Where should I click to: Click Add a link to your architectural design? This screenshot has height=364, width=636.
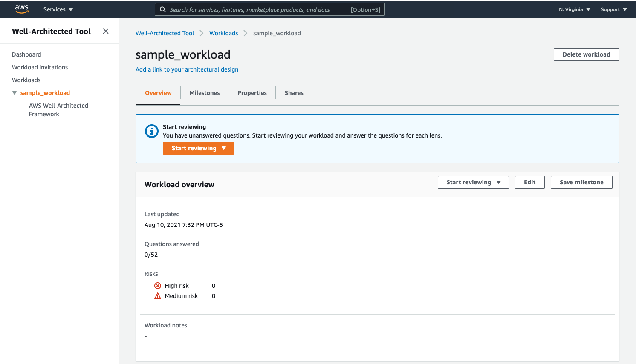click(x=187, y=69)
